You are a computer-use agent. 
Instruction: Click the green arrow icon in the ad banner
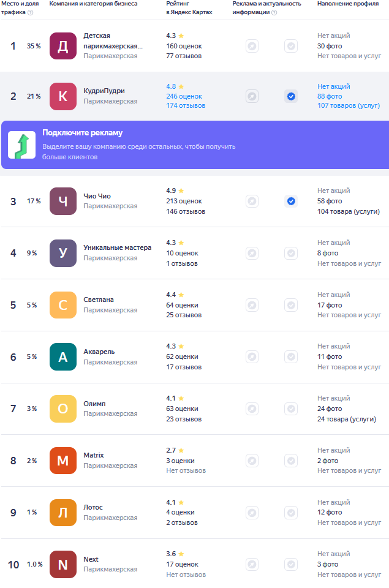pos(22,145)
